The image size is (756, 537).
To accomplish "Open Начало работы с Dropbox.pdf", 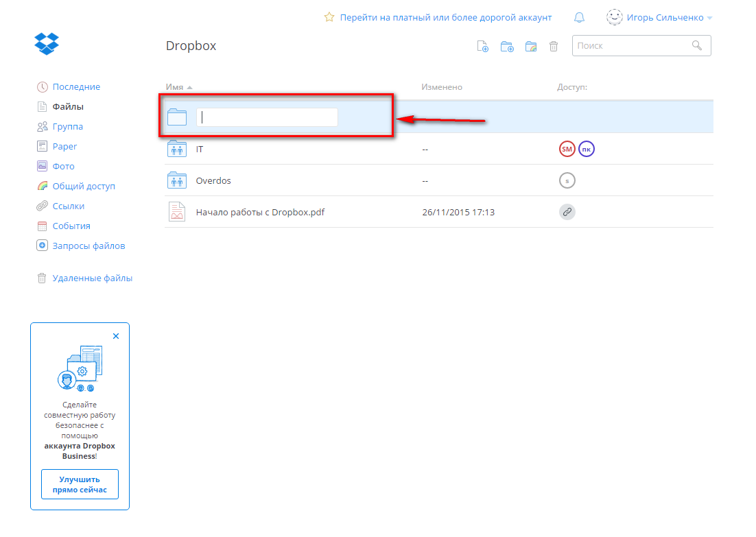I will tap(261, 212).
